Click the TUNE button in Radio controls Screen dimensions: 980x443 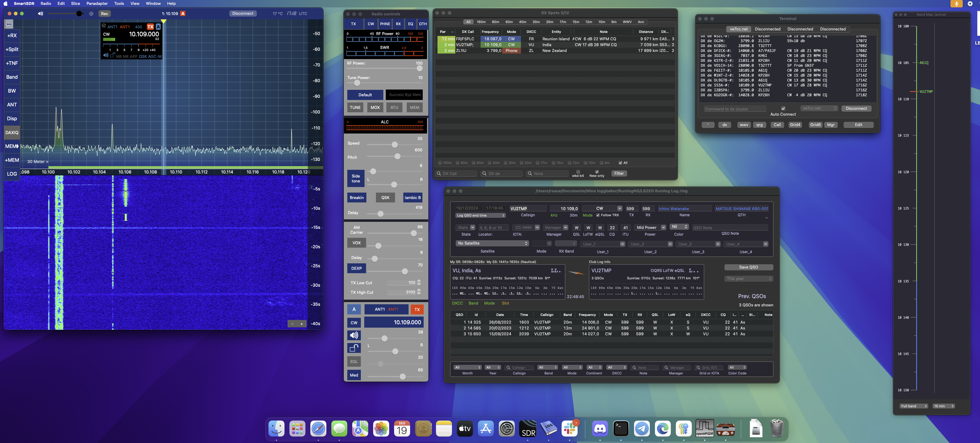click(x=355, y=108)
